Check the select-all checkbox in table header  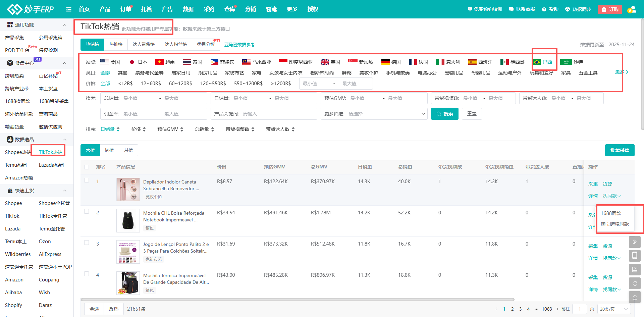click(87, 167)
